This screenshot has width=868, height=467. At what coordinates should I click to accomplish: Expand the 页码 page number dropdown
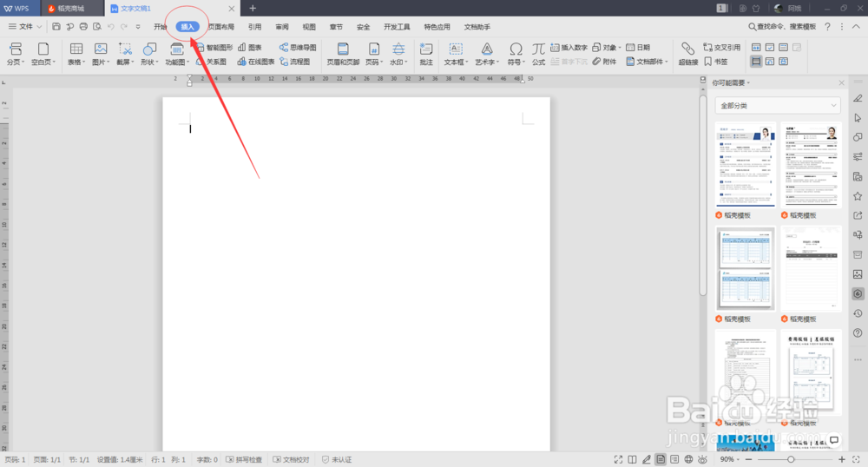coord(382,62)
